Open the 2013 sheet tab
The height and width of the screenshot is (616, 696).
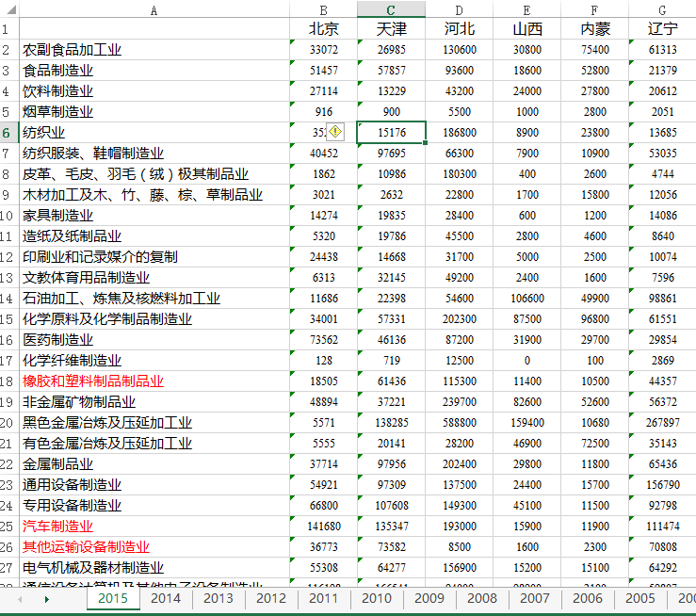[x=219, y=598]
